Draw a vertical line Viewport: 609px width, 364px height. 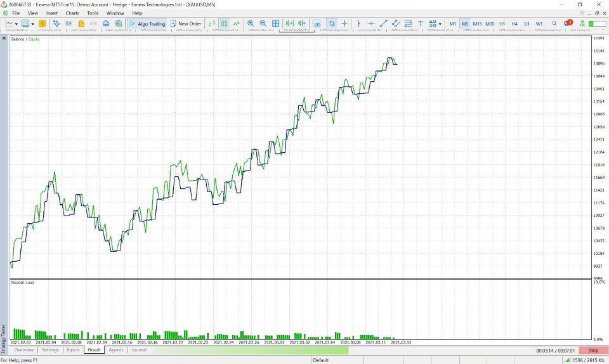click(358, 23)
